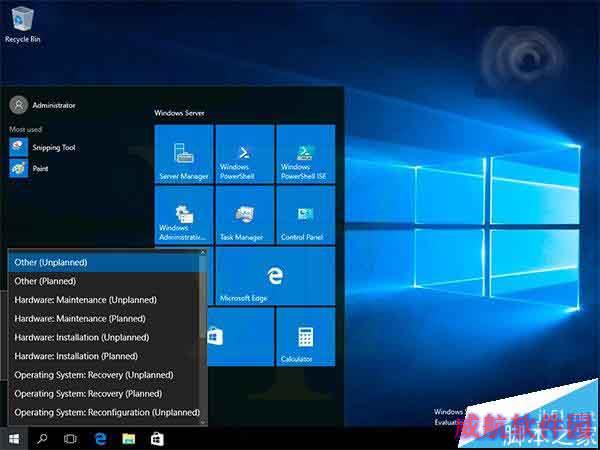
Task: Click the reason list scroll-up arrow
Action: pyautogui.click(x=203, y=252)
